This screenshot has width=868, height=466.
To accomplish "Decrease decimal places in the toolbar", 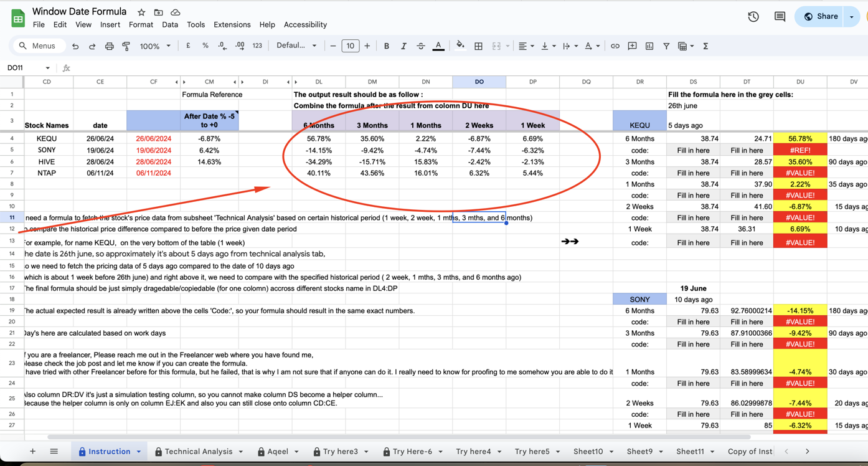I will point(222,46).
